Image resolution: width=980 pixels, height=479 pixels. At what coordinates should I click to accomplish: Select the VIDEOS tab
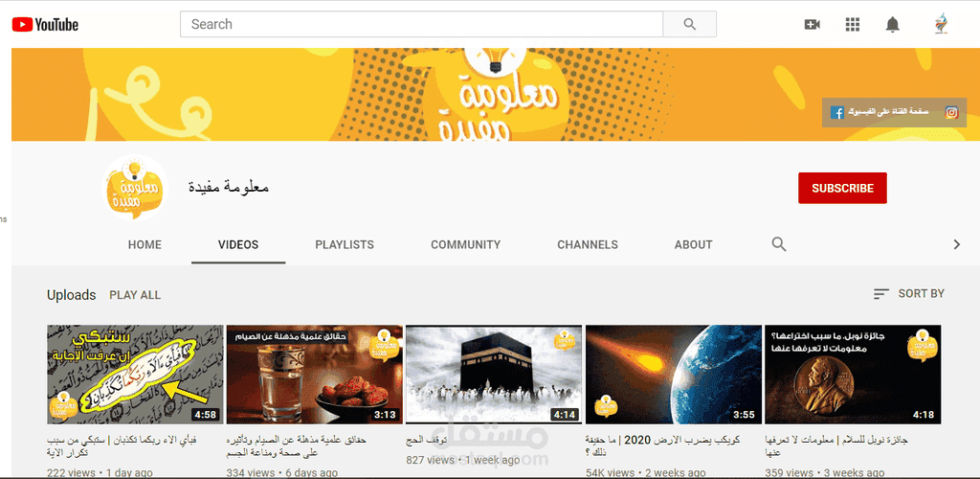238,244
